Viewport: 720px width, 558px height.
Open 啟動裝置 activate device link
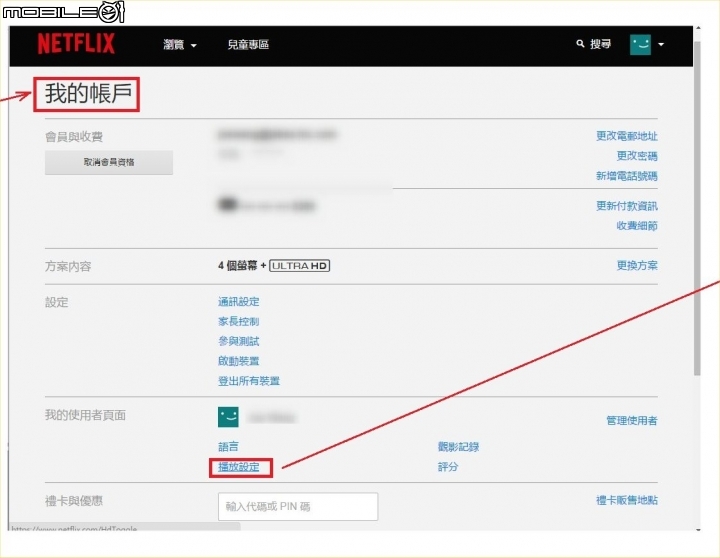[238, 361]
